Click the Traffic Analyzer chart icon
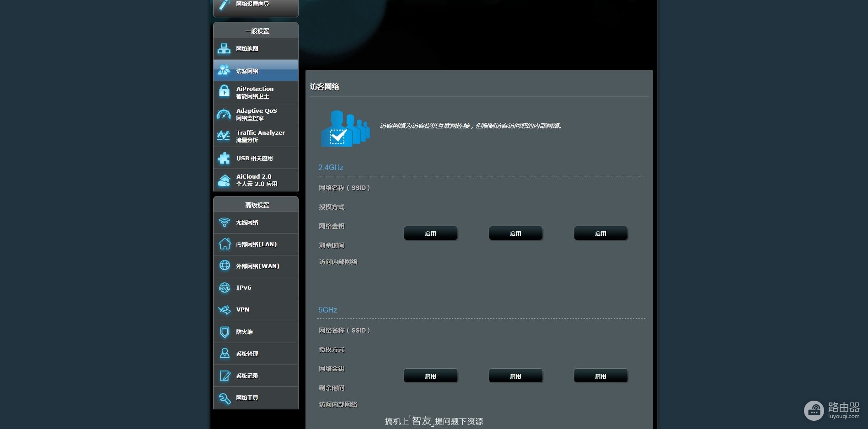 coord(224,136)
